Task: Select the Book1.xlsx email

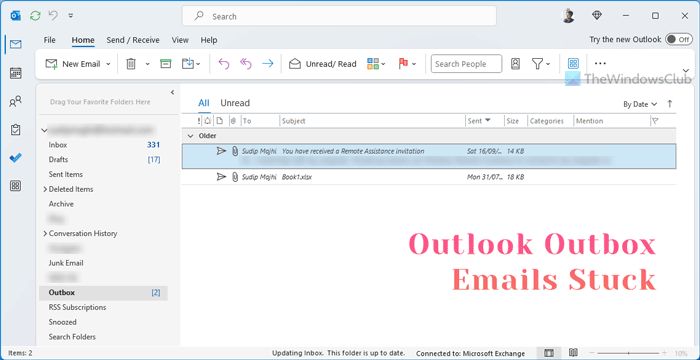Action: pyautogui.click(x=429, y=177)
